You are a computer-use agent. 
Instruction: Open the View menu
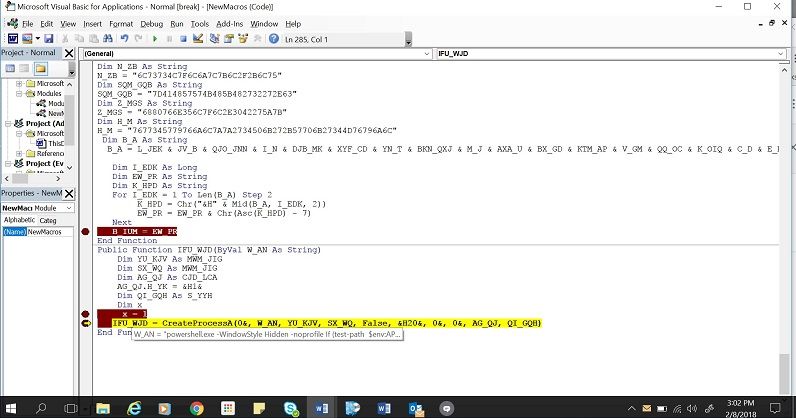(68, 24)
